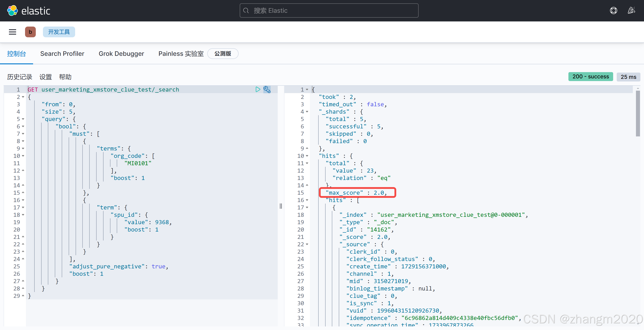This screenshot has height=330, width=644.
Task: Collapse the '_source' object in the response
Action: [307, 244]
